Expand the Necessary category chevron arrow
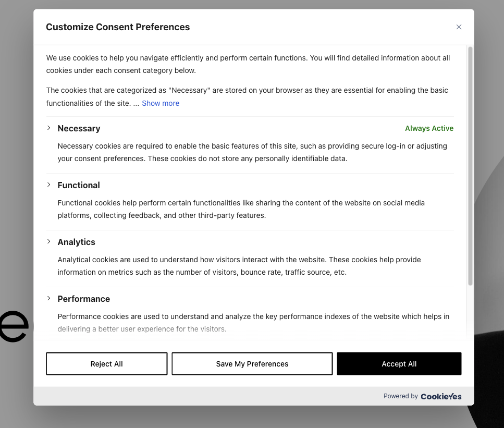Viewport: 504px width, 428px height. 48,128
